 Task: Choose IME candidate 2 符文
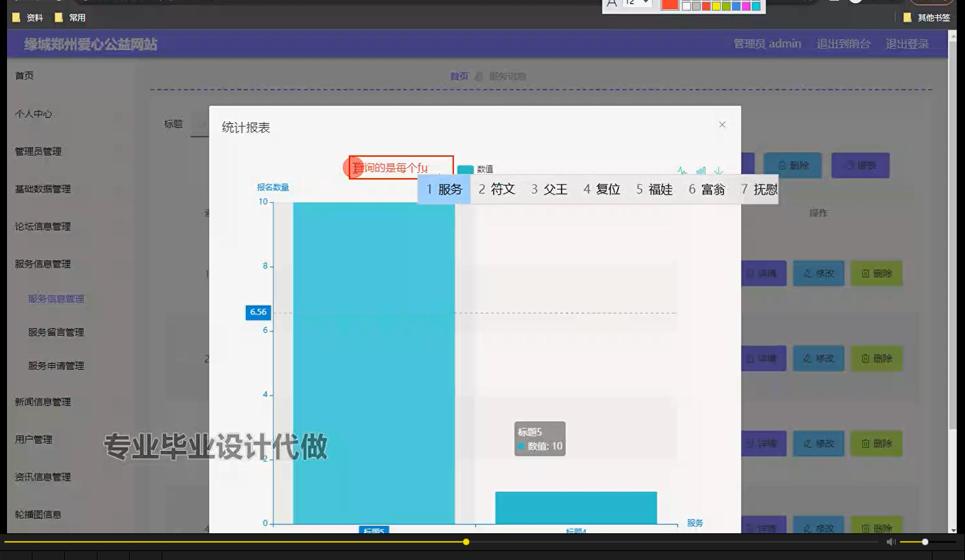pos(497,190)
